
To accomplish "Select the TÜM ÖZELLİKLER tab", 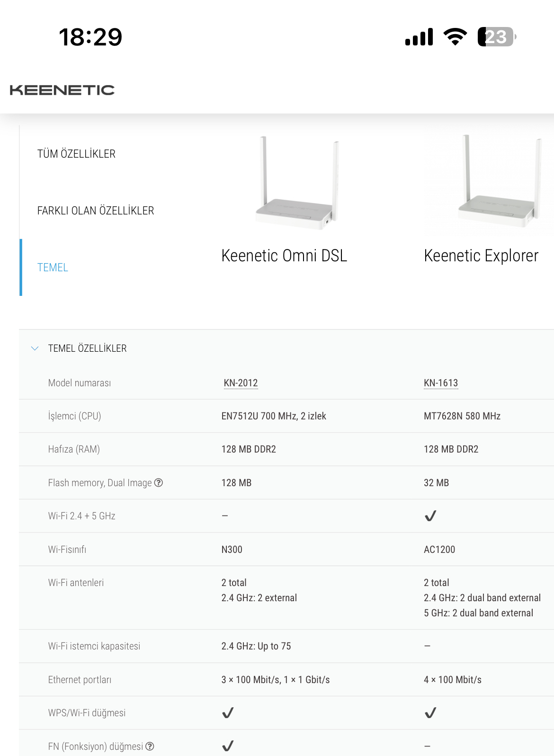I will [76, 154].
